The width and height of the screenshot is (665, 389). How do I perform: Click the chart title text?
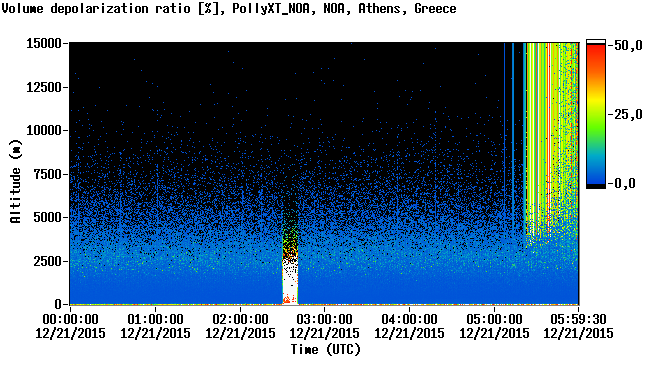[x=229, y=8]
